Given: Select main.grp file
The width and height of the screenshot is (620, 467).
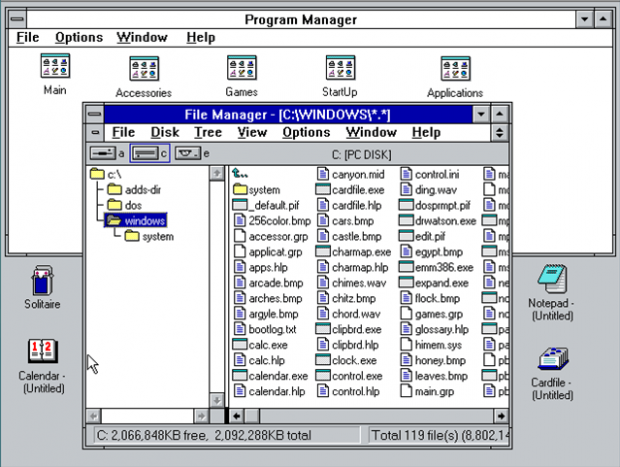Looking at the screenshot, I should coord(427,391).
